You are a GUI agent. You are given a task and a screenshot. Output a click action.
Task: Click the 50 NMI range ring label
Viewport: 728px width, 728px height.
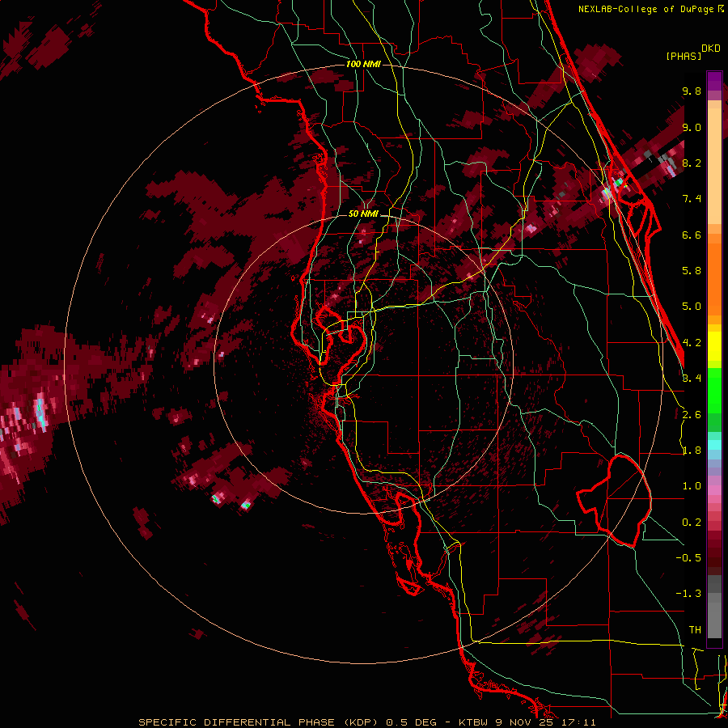click(x=363, y=214)
